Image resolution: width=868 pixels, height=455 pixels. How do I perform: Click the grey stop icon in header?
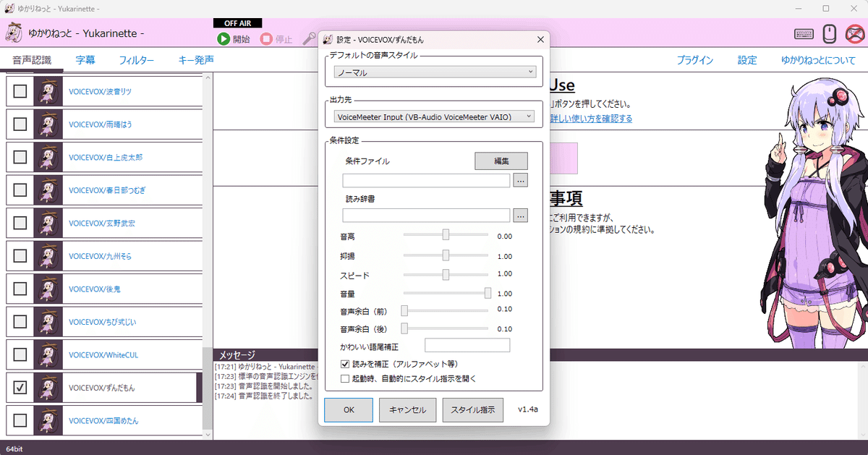click(266, 39)
